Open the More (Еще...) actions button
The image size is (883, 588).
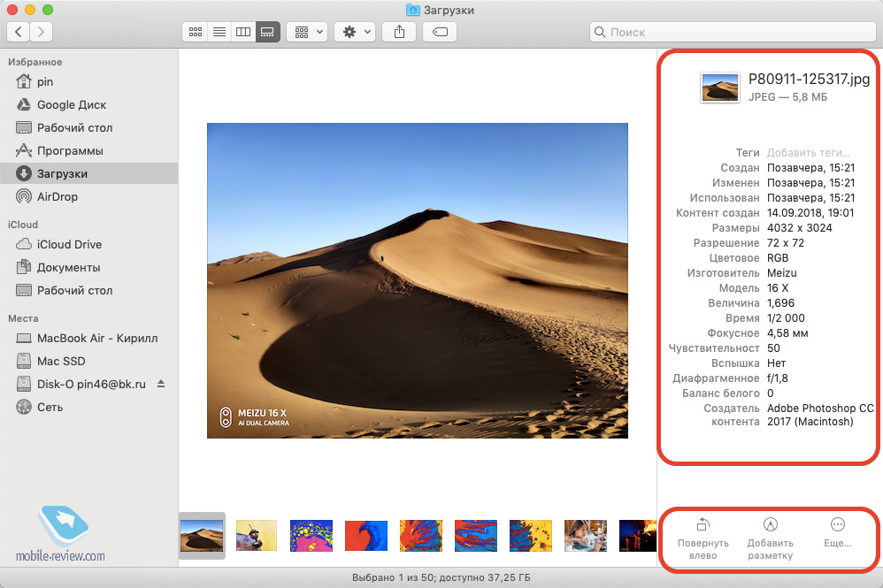[837, 525]
